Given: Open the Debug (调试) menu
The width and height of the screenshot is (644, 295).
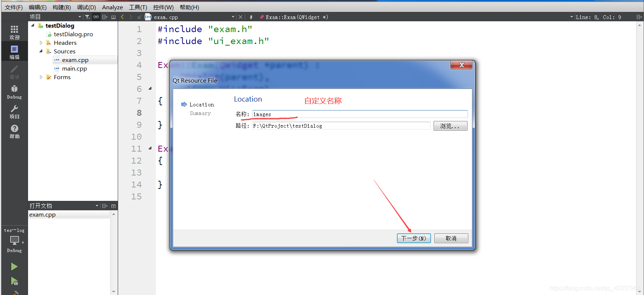Looking at the screenshot, I should (x=86, y=7).
